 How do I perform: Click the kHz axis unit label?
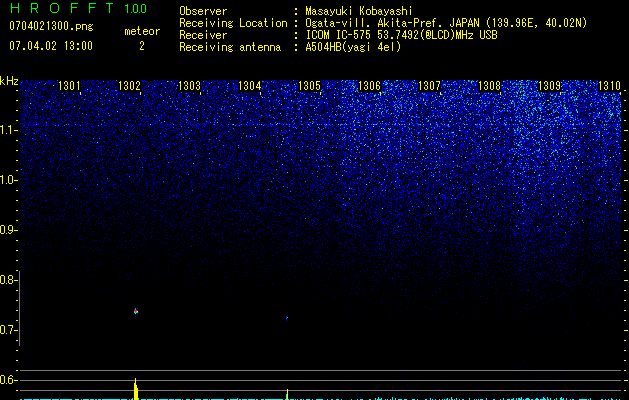(x=9, y=81)
